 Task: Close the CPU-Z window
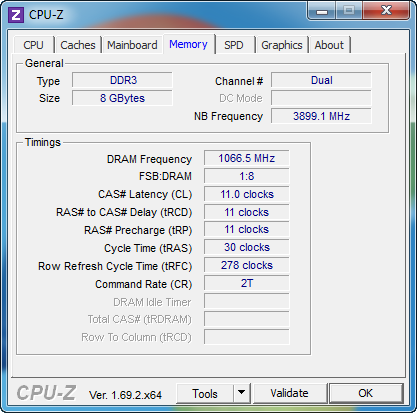coord(386,11)
